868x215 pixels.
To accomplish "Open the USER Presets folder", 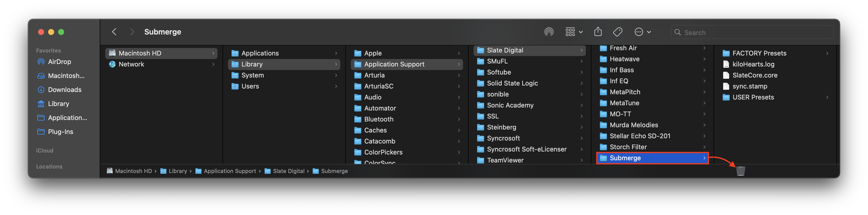I will pos(775,97).
